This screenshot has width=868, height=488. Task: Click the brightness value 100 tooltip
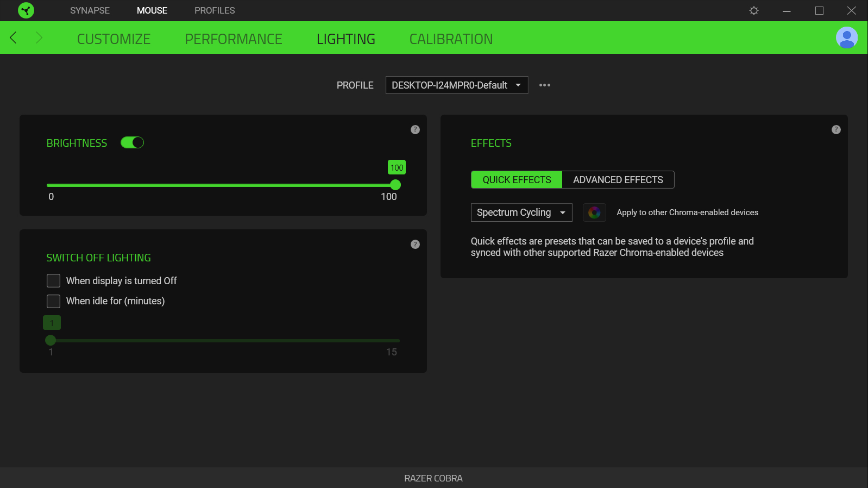point(397,167)
